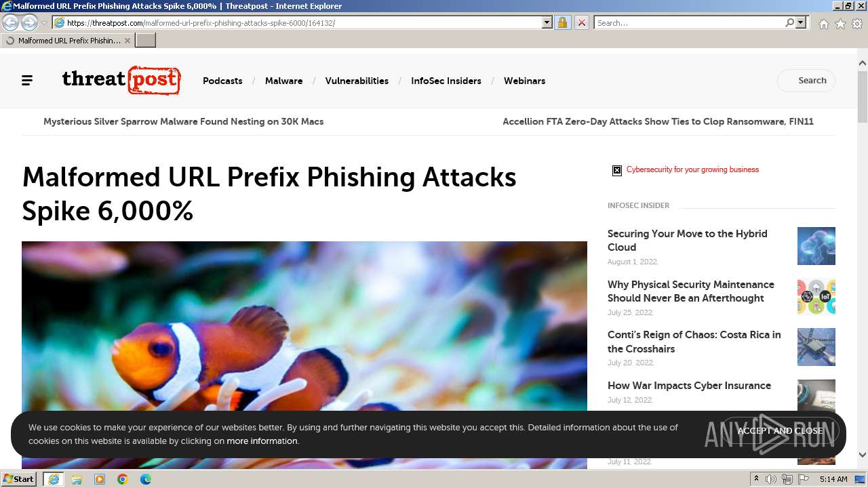Click the clownfish article hero image
Screen dimensions: 868x488
tap(304, 325)
